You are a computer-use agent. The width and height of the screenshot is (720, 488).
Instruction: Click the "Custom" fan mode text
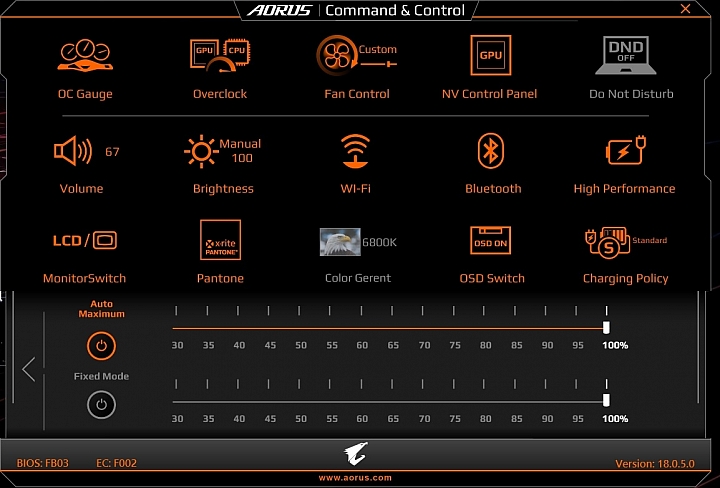(377, 50)
